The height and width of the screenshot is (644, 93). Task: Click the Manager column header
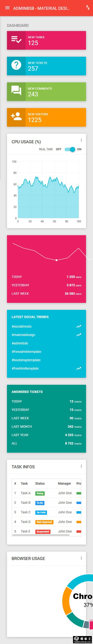65,483
